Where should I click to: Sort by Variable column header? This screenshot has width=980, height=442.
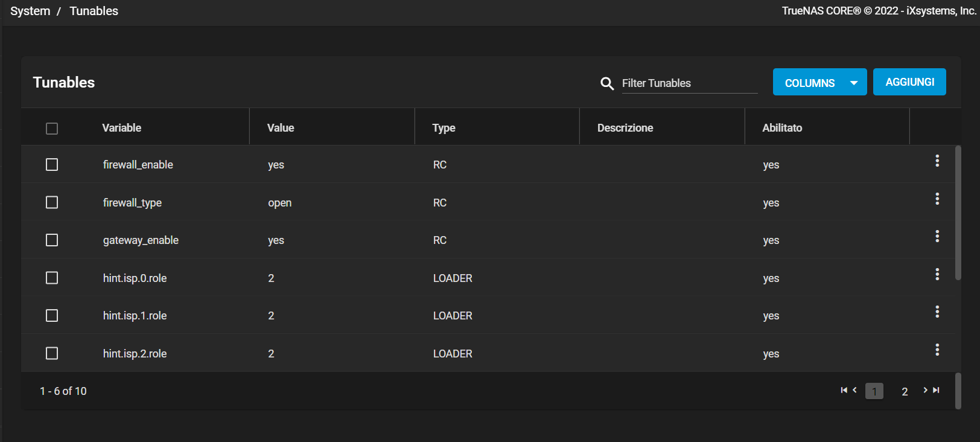pyautogui.click(x=121, y=128)
